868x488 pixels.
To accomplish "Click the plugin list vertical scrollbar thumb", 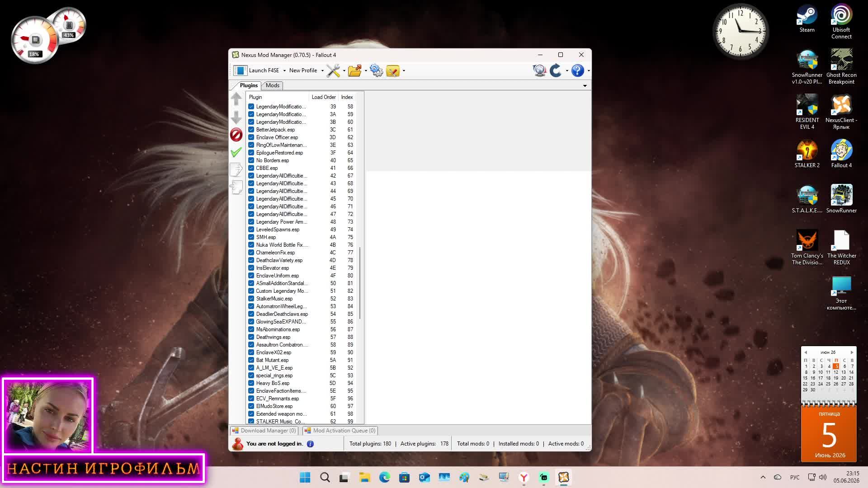I will (x=360, y=283).
